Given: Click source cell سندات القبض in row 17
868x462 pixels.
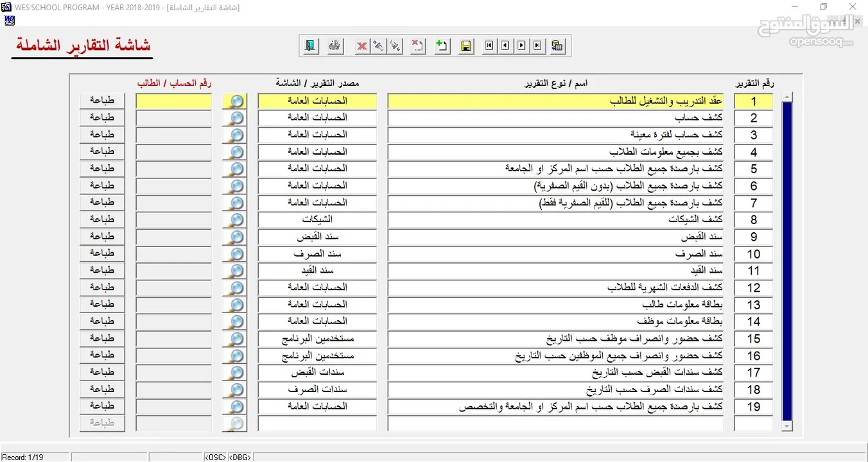Looking at the screenshot, I should coord(317,372).
